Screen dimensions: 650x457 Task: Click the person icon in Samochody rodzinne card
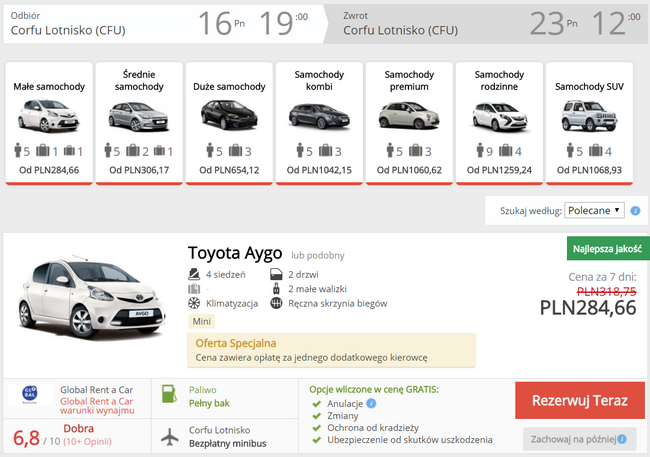click(480, 150)
